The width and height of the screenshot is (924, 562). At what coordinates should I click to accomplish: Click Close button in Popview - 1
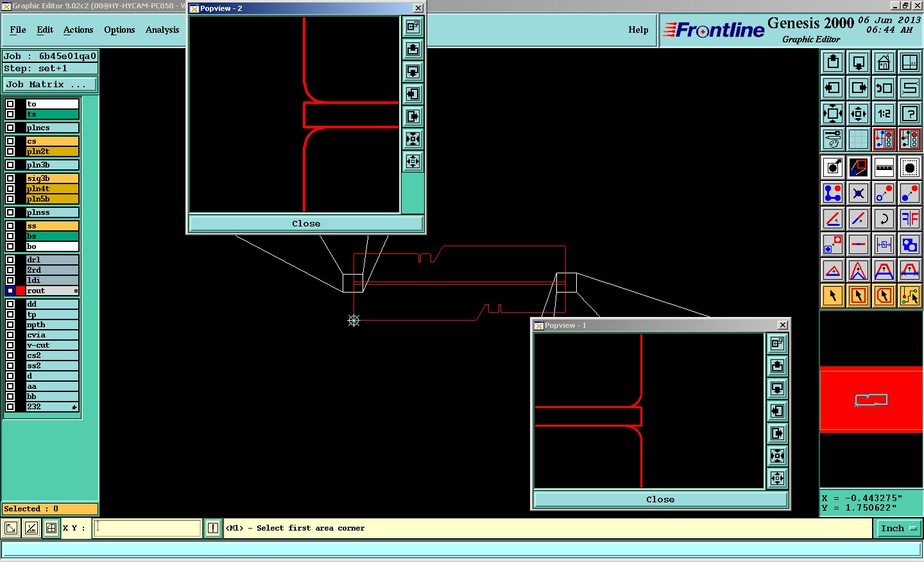pos(660,499)
